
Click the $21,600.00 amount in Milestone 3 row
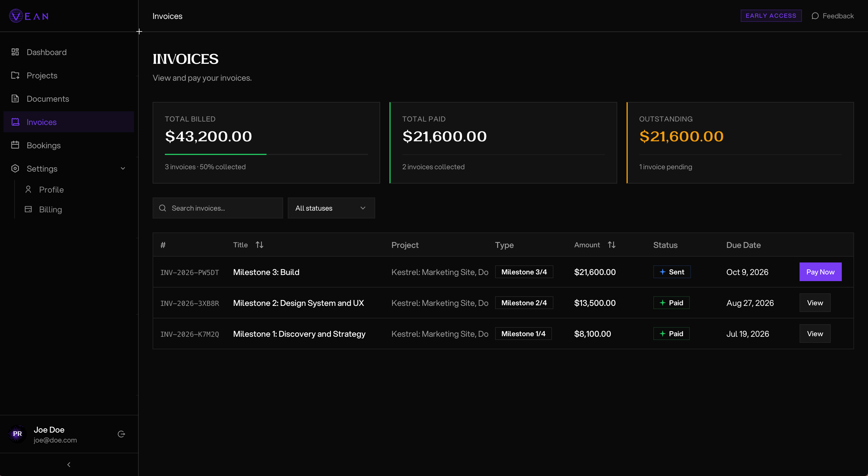coord(595,272)
